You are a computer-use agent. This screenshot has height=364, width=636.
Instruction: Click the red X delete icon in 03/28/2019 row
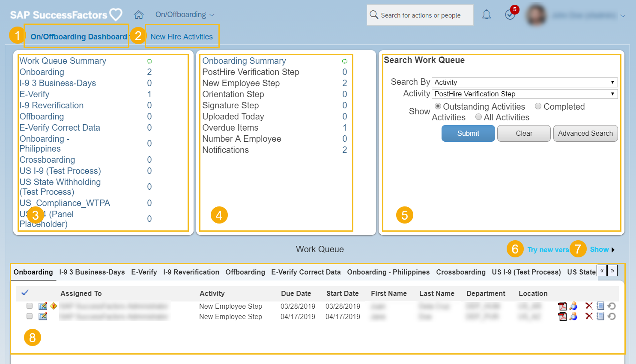pyautogui.click(x=589, y=306)
